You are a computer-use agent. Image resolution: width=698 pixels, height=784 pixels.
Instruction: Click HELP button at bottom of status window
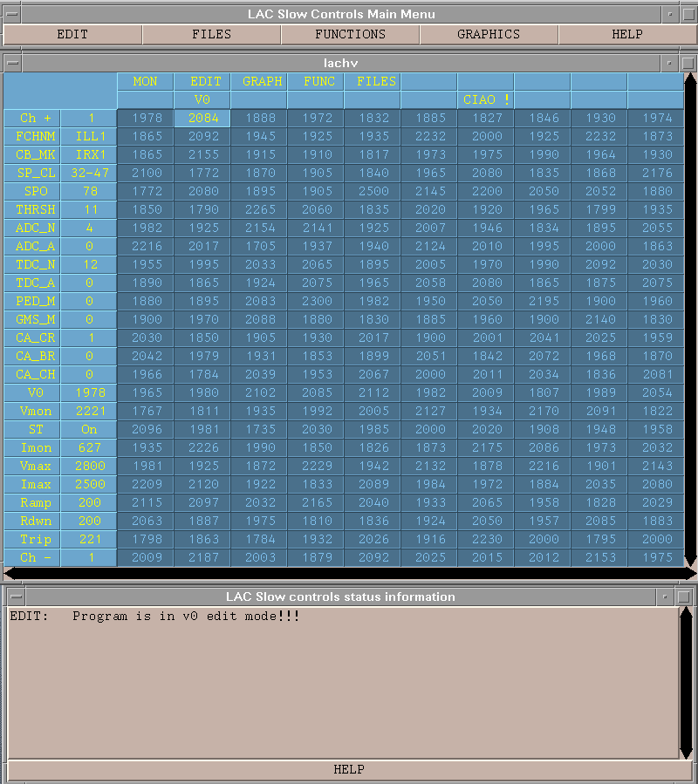click(x=349, y=769)
